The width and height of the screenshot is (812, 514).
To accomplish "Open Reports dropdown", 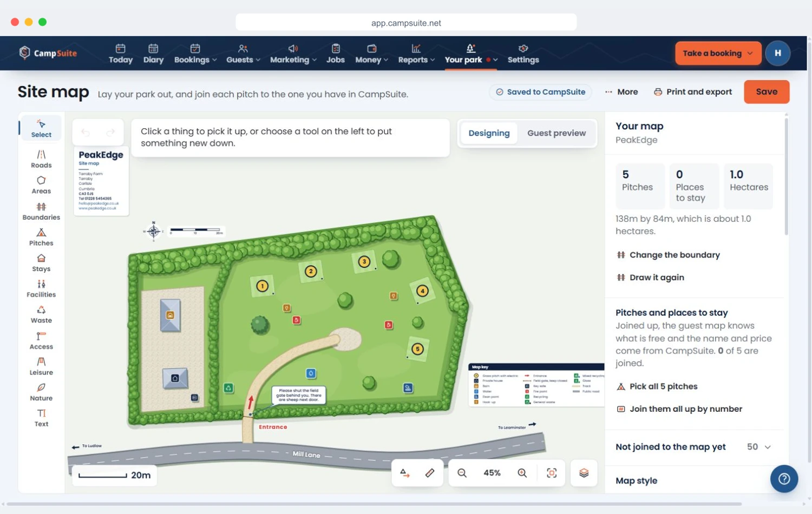I will tap(416, 54).
